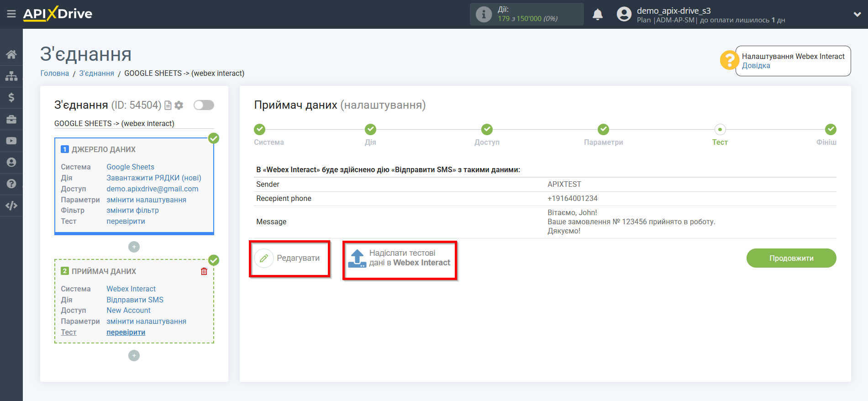The width and height of the screenshot is (868, 401).
Task: Add step between source and receiver
Action: 134,247
